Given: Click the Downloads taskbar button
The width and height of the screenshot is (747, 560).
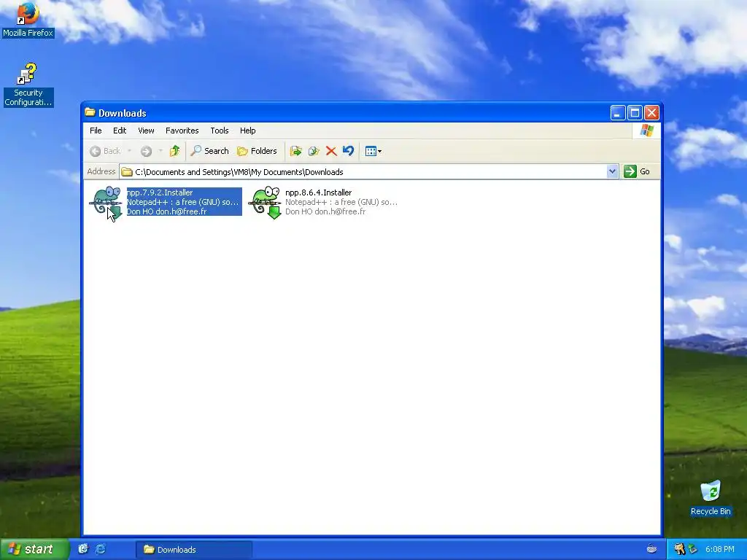Looking at the screenshot, I should coord(194,550).
